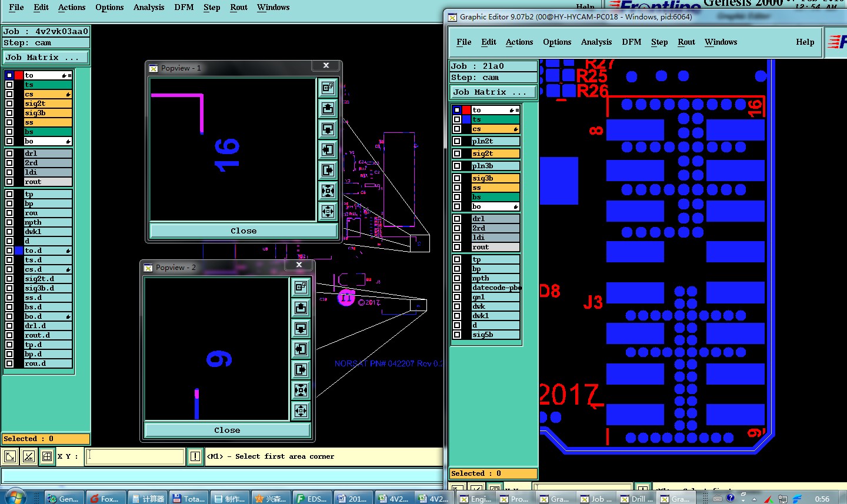Pan down in Popview 1

coord(328,129)
